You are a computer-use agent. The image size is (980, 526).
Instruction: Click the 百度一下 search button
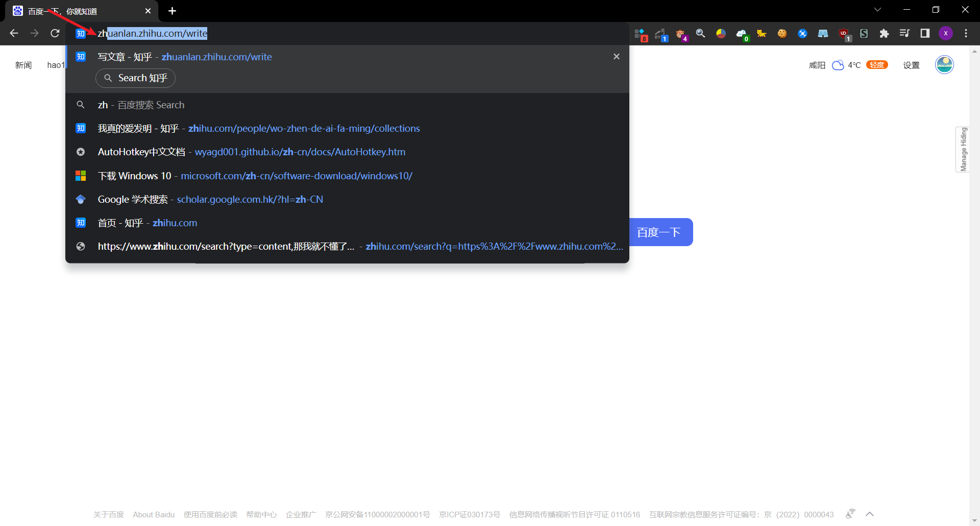660,232
